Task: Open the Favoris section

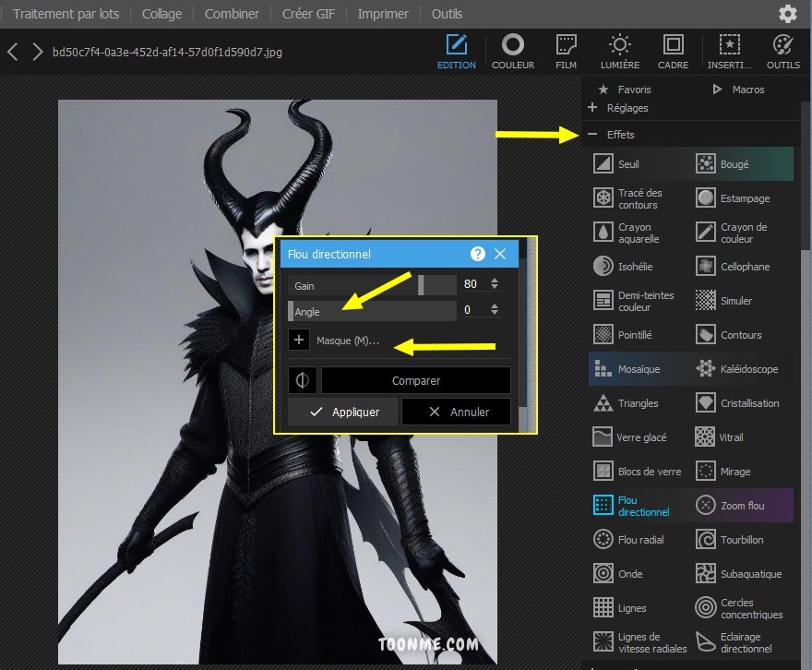Action: tap(625, 90)
